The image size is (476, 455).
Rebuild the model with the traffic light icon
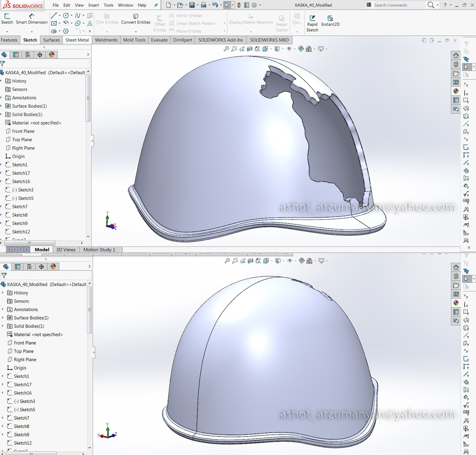coord(239,5)
